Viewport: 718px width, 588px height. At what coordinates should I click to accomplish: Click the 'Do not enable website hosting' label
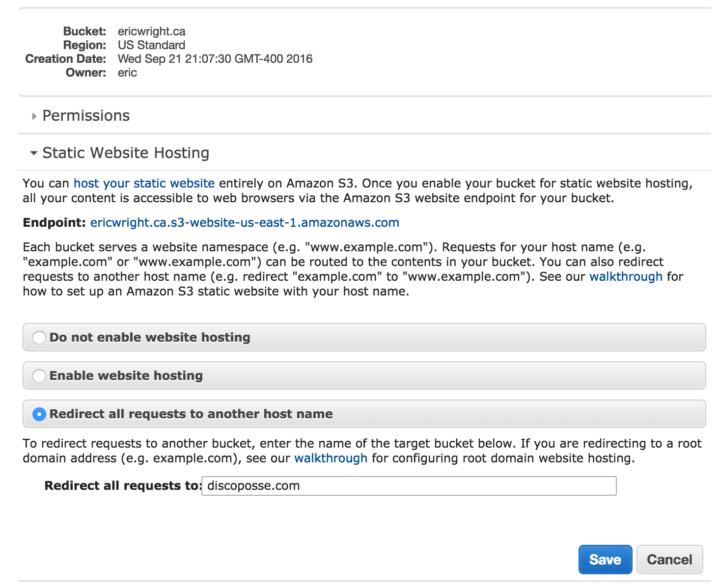[x=150, y=338]
